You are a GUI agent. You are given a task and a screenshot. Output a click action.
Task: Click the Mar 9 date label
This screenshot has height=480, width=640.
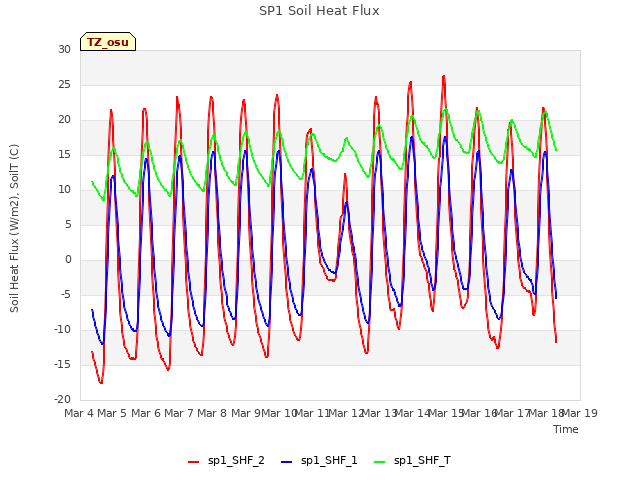click(246, 413)
